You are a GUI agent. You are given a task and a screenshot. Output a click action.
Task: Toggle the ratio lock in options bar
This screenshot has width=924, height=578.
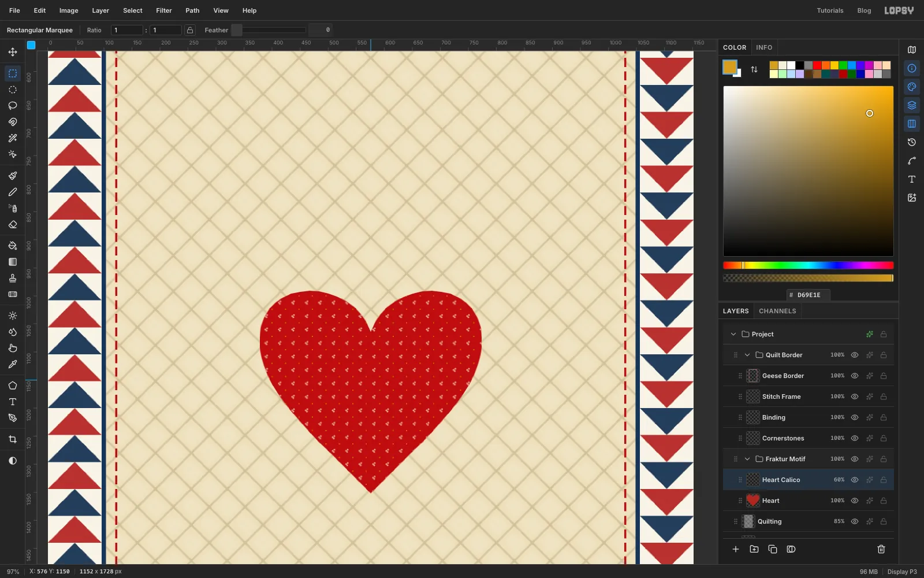[190, 30]
